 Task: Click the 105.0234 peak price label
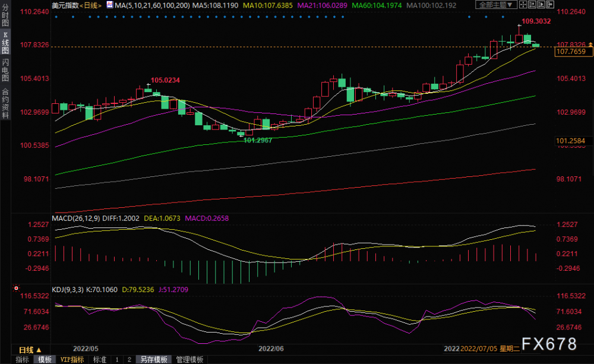pyautogui.click(x=165, y=80)
